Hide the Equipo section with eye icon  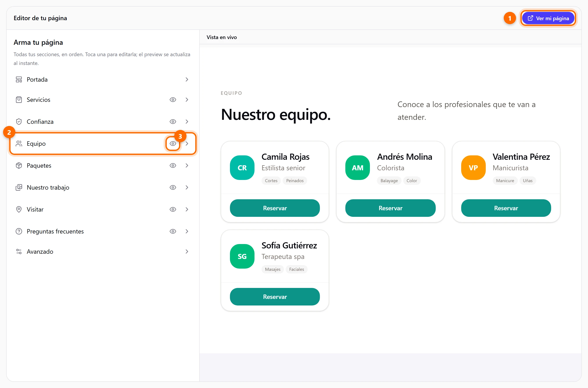(173, 144)
